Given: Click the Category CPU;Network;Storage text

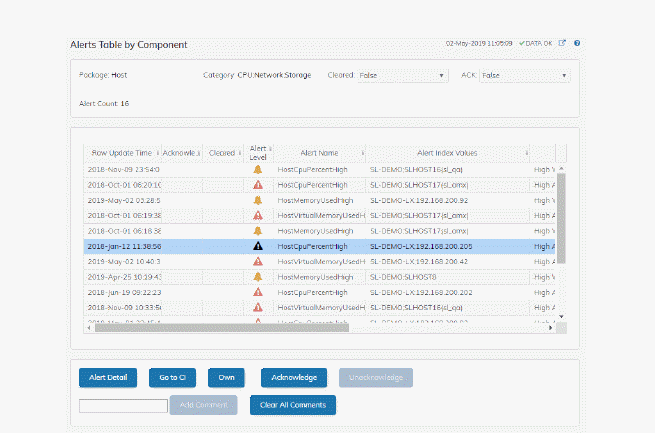Looking at the screenshot, I should click(x=257, y=75).
